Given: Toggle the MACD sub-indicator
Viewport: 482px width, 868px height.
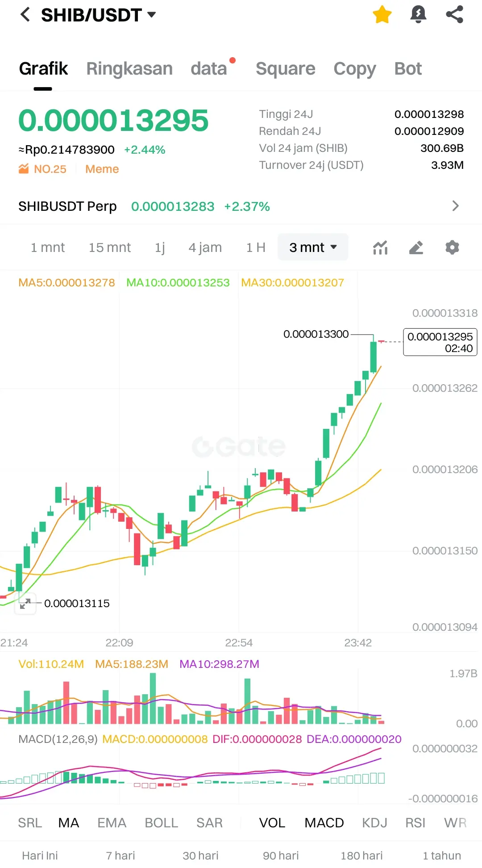Looking at the screenshot, I should [324, 823].
